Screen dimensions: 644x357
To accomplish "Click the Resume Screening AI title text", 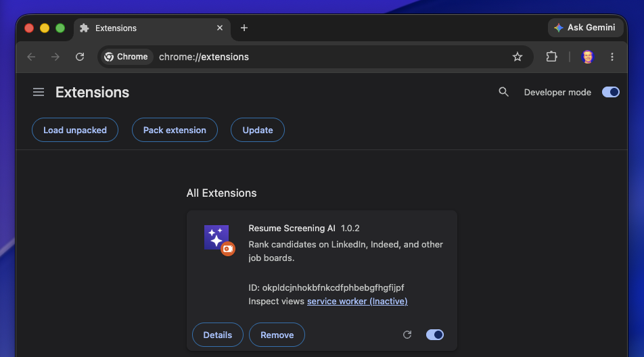I will [292, 228].
